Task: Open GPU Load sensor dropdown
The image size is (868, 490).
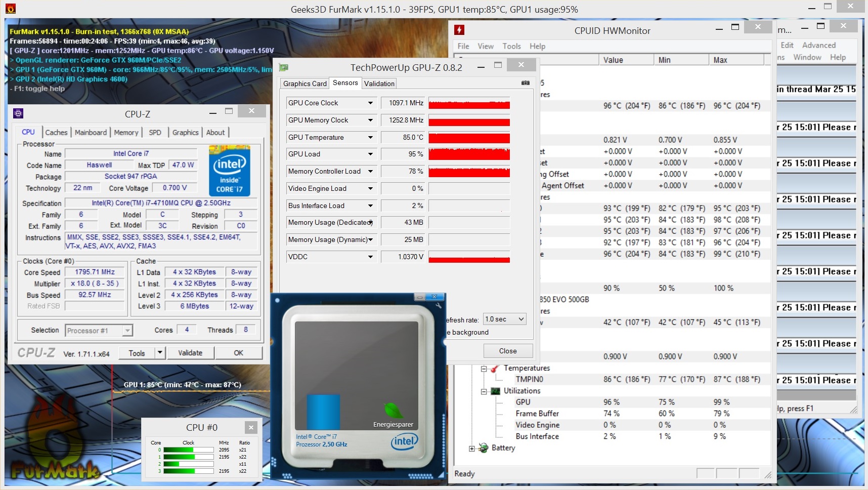Action: [x=370, y=154]
